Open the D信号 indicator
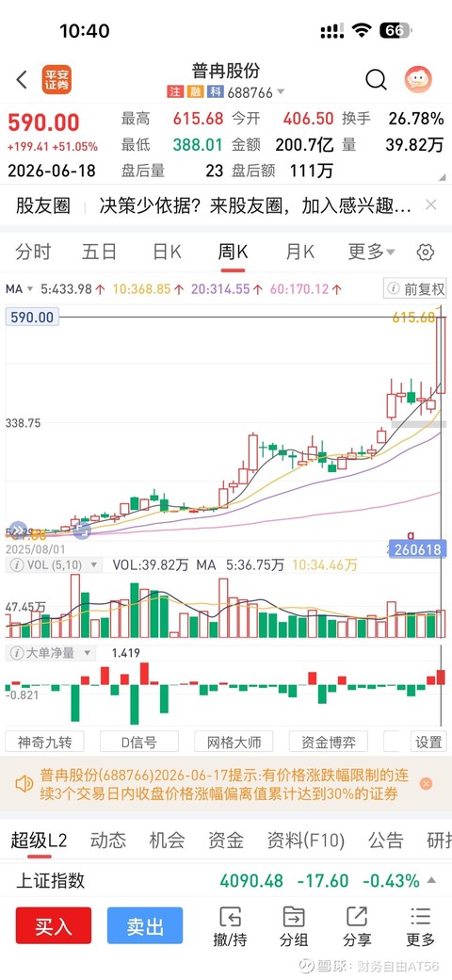 coord(138,742)
